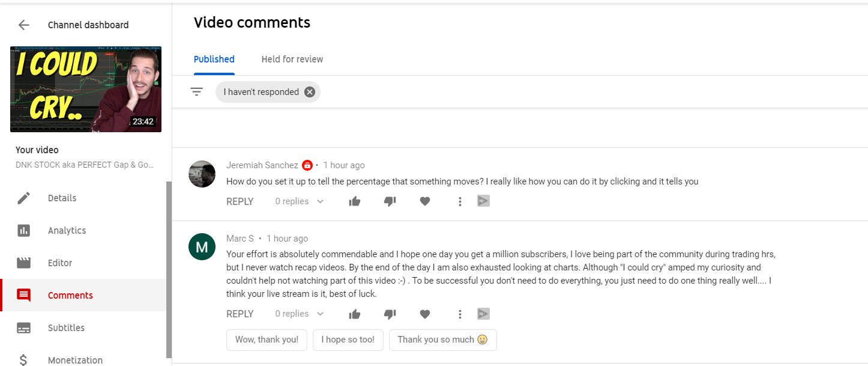
Task: Remove the 'I haven't responded' filter chip
Action: (309, 91)
